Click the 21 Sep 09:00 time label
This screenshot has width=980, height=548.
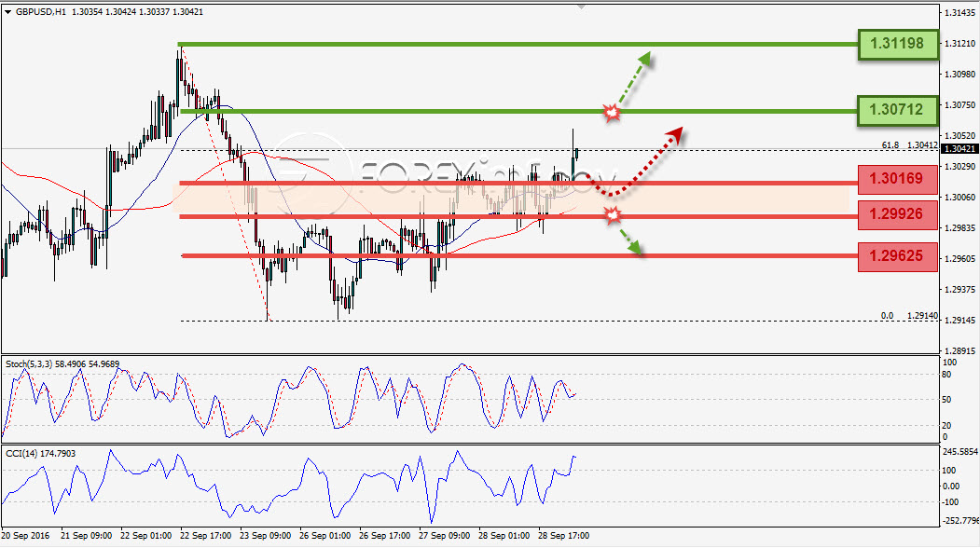[86, 536]
